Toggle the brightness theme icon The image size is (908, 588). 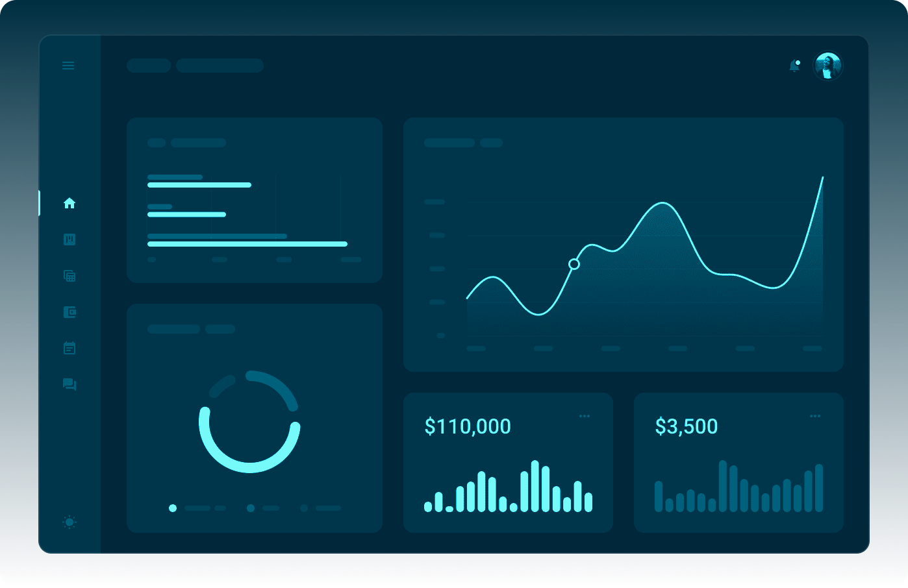pyautogui.click(x=69, y=522)
